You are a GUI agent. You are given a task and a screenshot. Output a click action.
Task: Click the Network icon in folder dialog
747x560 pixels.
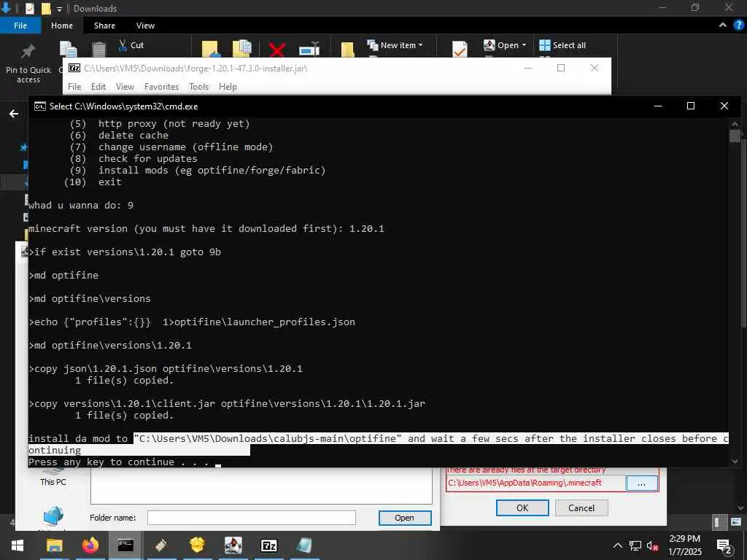(x=53, y=517)
